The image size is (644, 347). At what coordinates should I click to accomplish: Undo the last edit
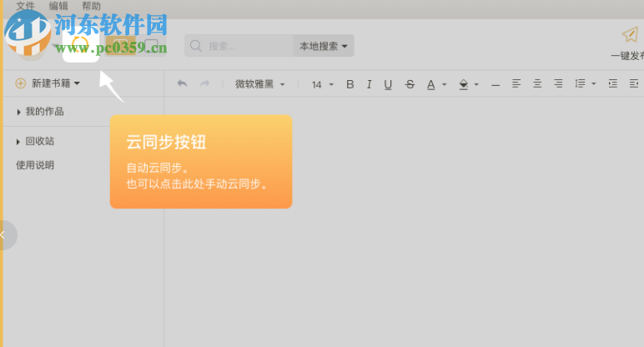(x=182, y=83)
